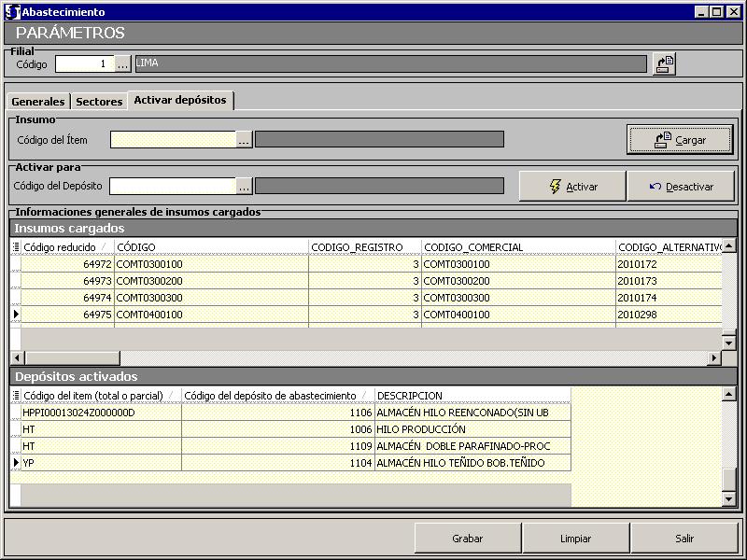Type in the Código del Ítem field
The height and width of the screenshot is (560, 747).
pyautogui.click(x=173, y=139)
